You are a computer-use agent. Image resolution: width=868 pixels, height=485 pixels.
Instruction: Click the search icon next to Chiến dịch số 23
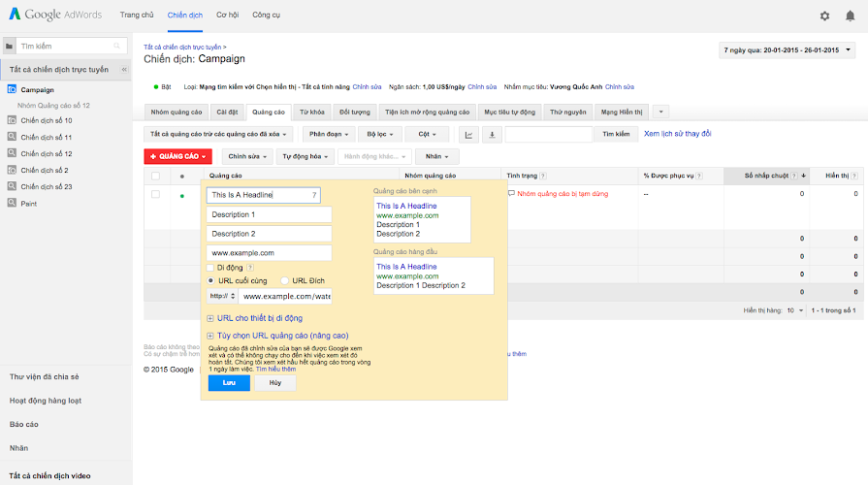coord(12,186)
